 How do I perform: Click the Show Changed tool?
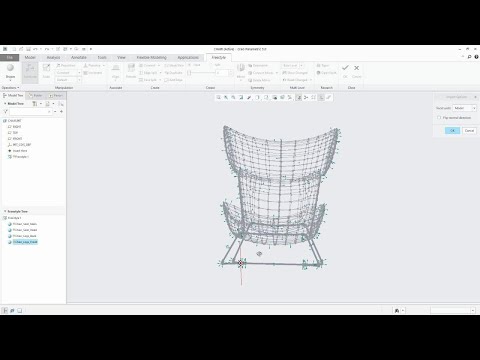(x=295, y=73)
